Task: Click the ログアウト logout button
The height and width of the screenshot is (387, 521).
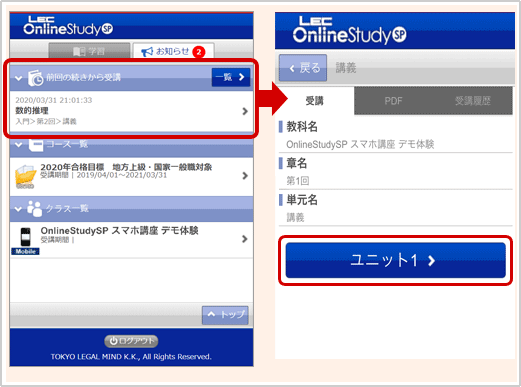Action: [131, 341]
